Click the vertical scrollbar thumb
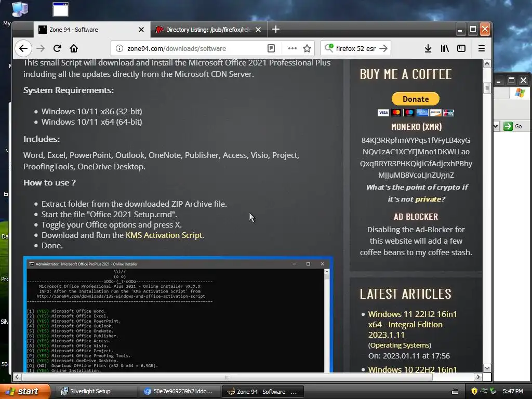 (487, 88)
